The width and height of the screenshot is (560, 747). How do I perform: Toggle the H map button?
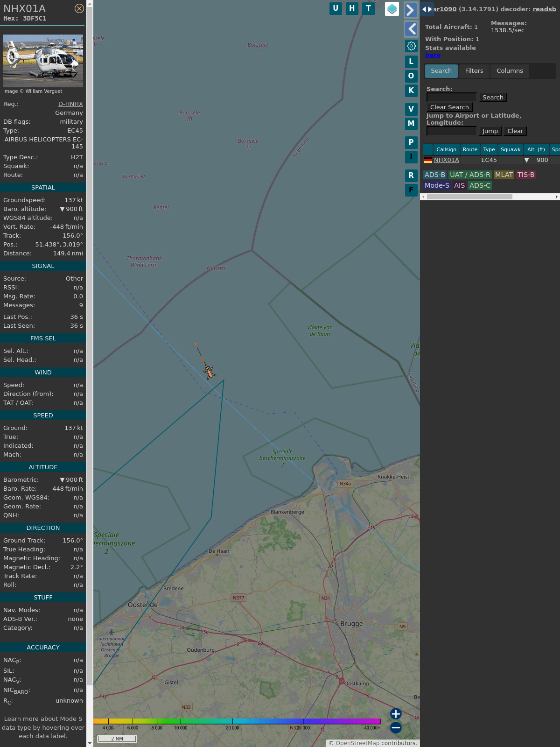click(x=352, y=8)
